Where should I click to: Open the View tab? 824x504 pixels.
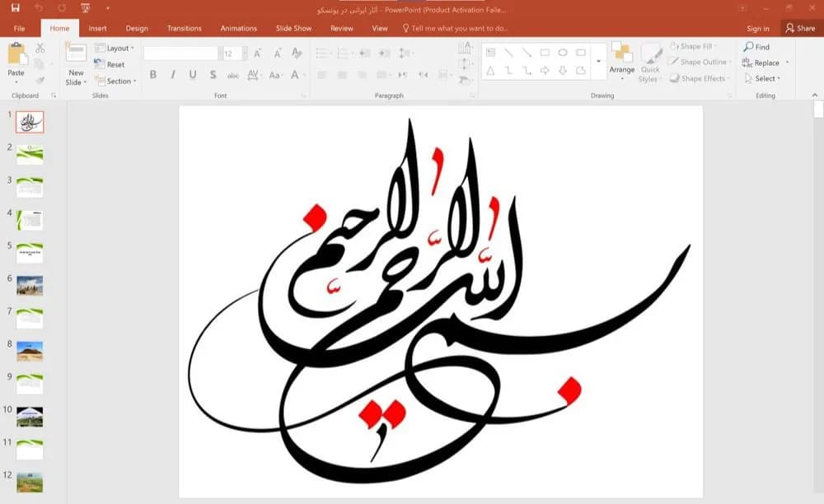click(379, 28)
